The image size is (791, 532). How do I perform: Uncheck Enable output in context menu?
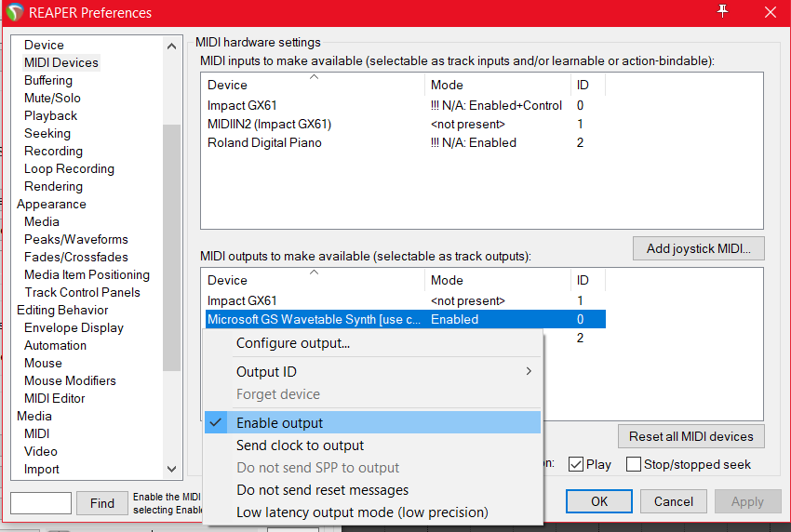[372, 422]
